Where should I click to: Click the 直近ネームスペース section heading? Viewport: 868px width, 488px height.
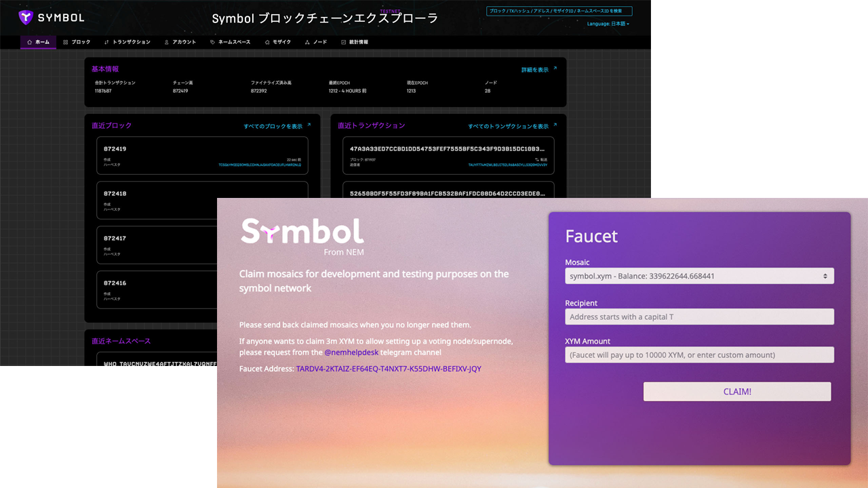click(x=121, y=341)
